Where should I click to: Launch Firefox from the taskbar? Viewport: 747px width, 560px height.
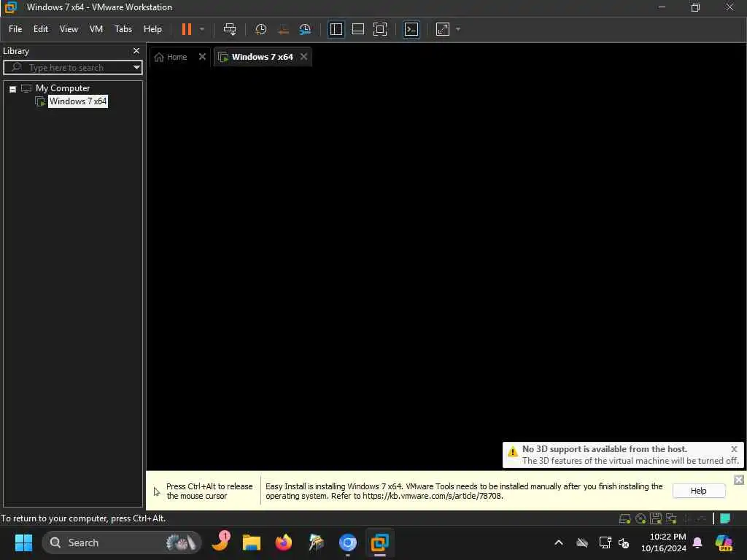point(284,542)
